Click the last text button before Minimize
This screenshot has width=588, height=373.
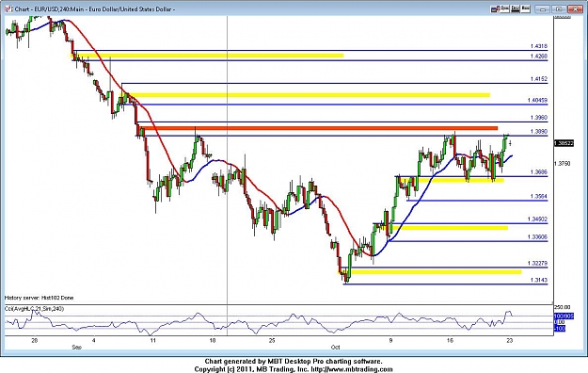[x=525, y=8]
